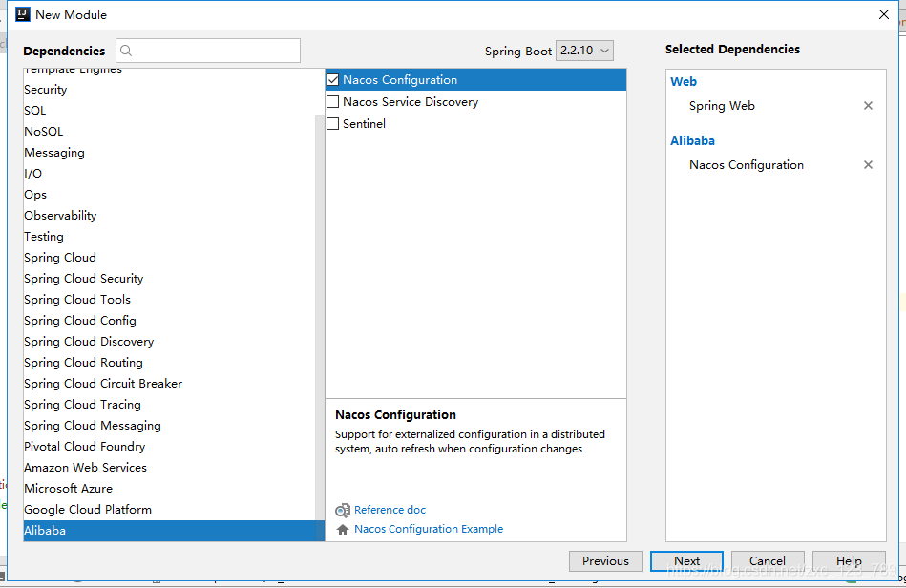Open the Reference doc link
The image size is (906, 588).
[x=390, y=510]
